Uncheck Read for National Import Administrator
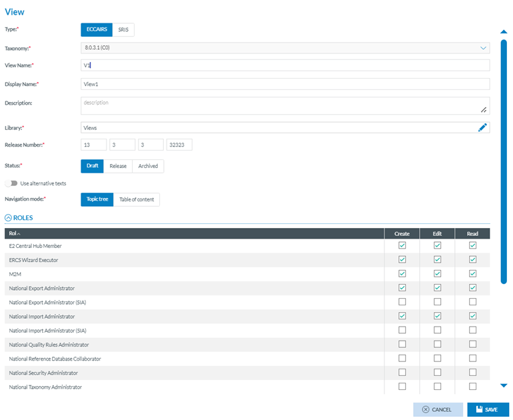The image size is (513, 420). tap(472, 316)
